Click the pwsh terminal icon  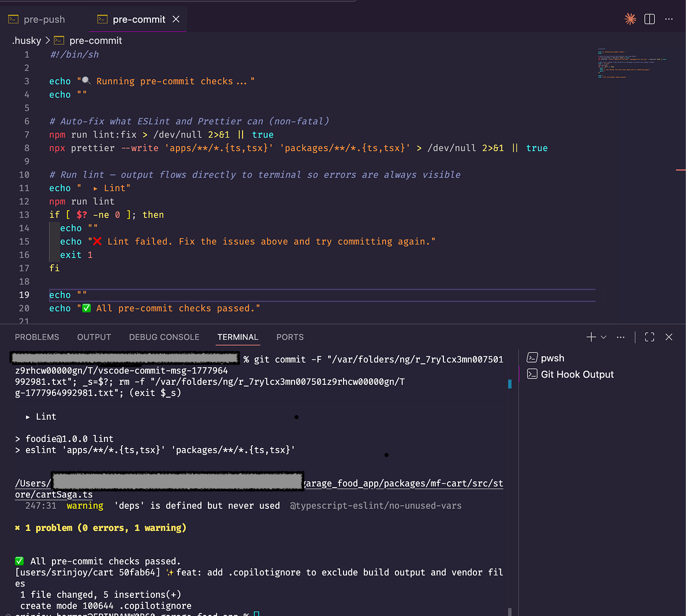tap(532, 358)
